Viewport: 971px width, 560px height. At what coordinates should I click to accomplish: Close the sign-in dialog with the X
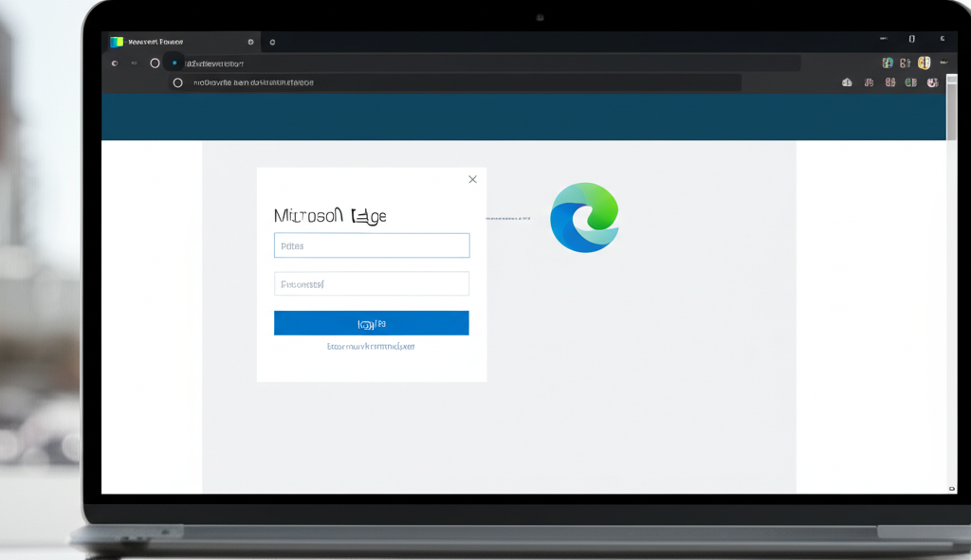tap(472, 179)
